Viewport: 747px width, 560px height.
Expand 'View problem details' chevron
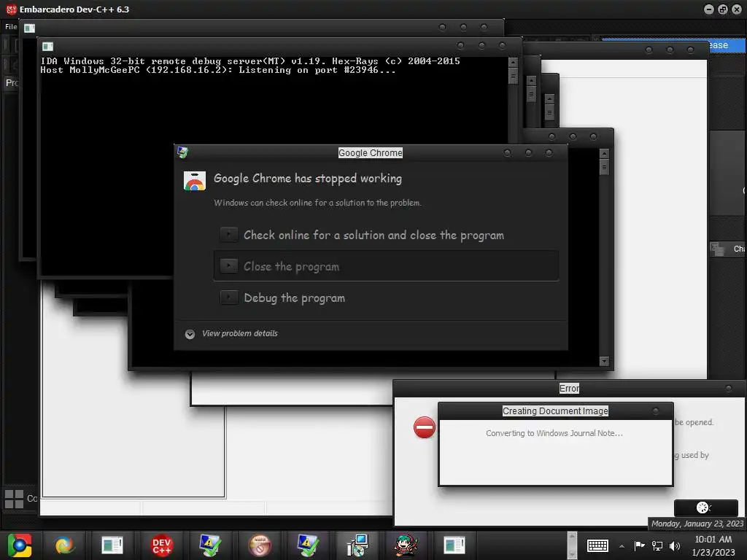190,334
